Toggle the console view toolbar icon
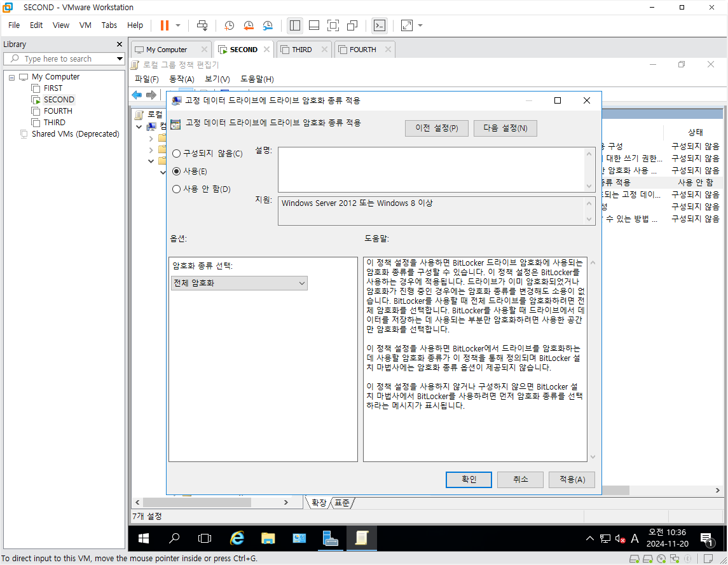The width and height of the screenshot is (728, 565). pyautogui.click(x=380, y=25)
